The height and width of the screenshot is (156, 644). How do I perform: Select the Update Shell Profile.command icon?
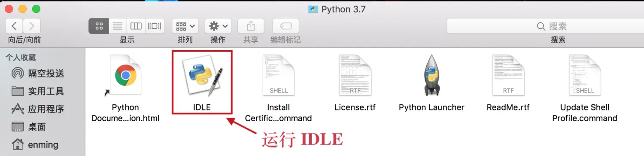pyautogui.click(x=585, y=76)
